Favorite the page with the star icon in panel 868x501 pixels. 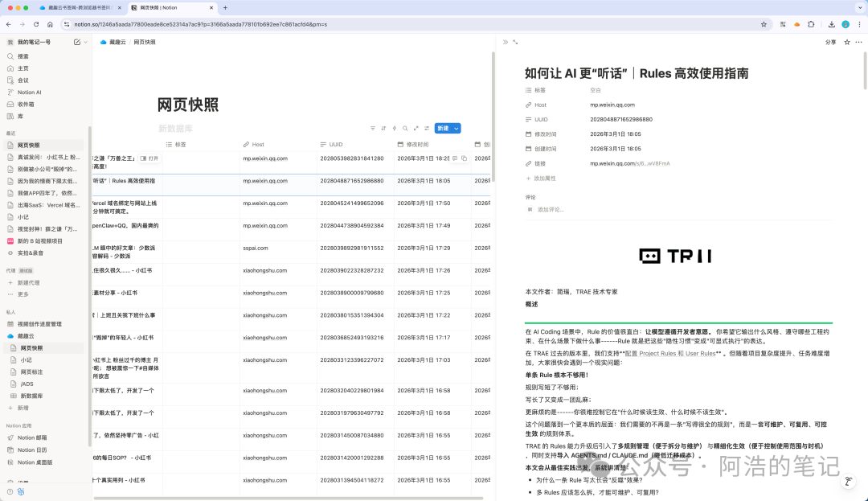847,42
